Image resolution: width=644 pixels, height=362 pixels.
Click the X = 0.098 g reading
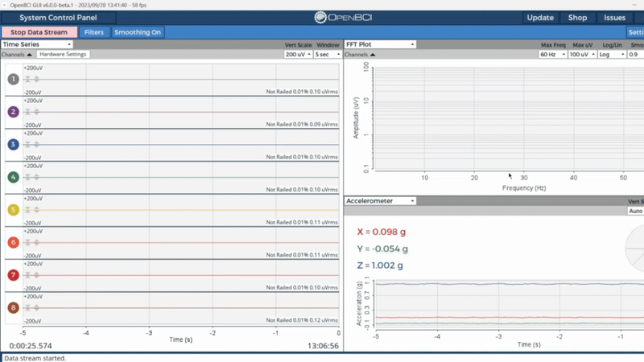pyautogui.click(x=381, y=232)
